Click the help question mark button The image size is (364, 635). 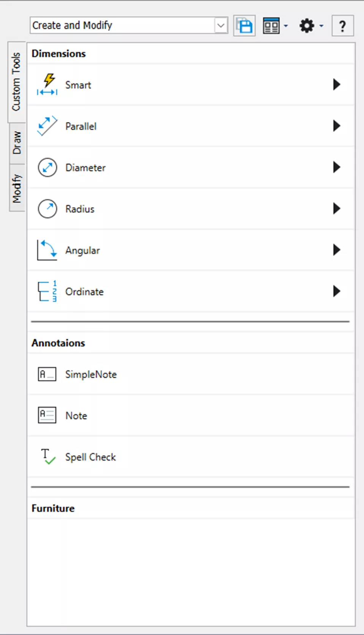[342, 26]
